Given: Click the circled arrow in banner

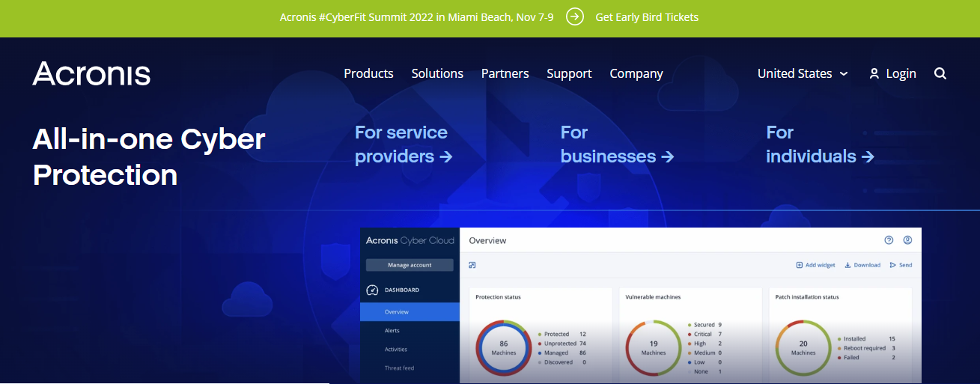Looking at the screenshot, I should 575,16.
